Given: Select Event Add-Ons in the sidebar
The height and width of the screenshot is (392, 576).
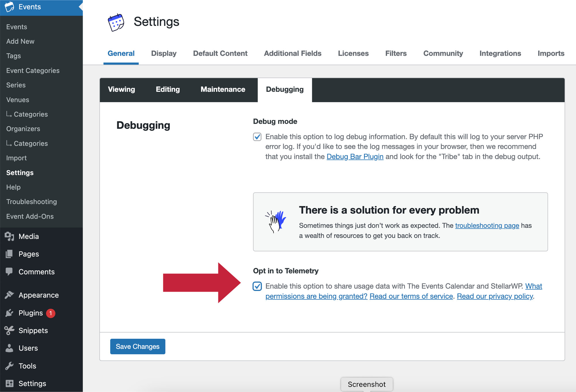Looking at the screenshot, I should (30, 216).
